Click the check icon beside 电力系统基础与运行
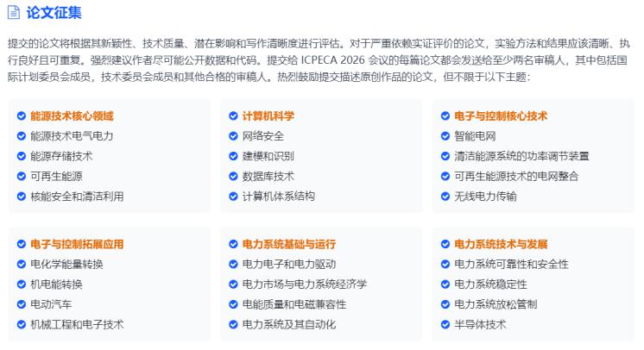Screen dimensions: 644x350 coord(234,244)
